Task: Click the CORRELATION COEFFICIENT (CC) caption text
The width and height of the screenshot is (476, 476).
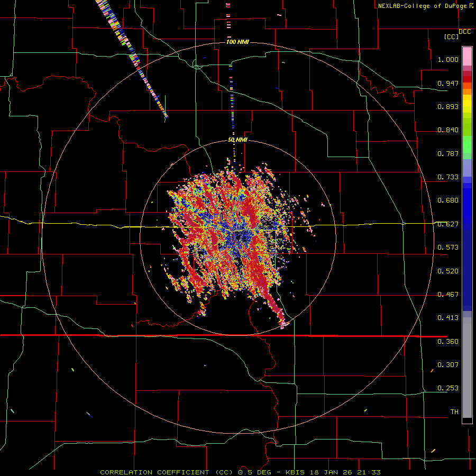Action: click(167, 472)
